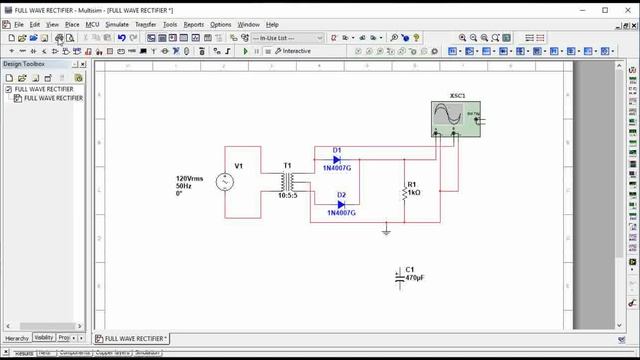The image size is (640, 360).
Task: Click the open folder icon in Design Toolbox
Action: coord(22,78)
